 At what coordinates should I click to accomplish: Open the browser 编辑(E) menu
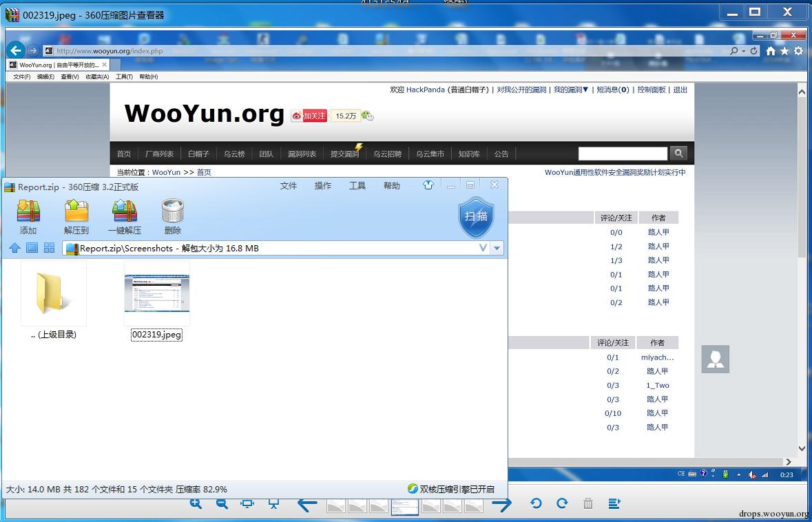pyautogui.click(x=45, y=76)
